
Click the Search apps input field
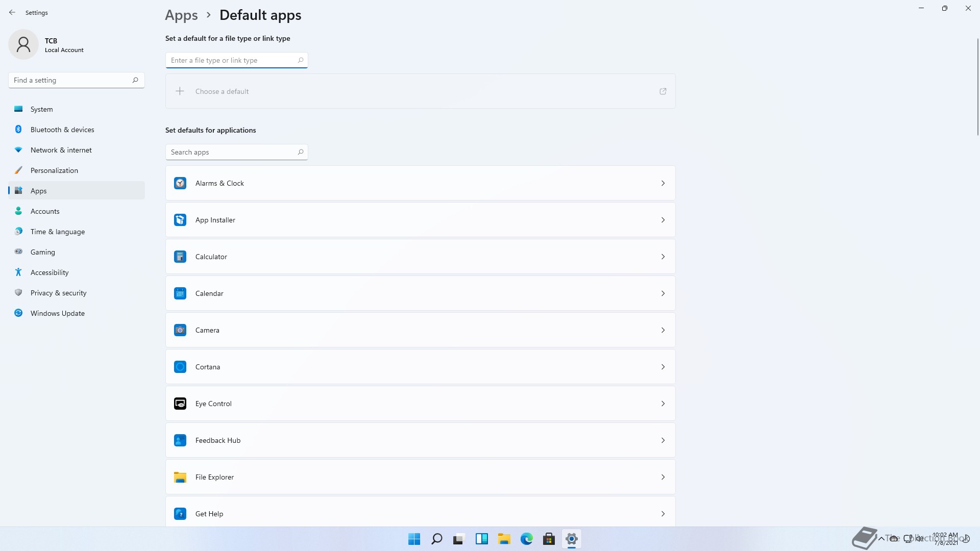pos(236,152)
